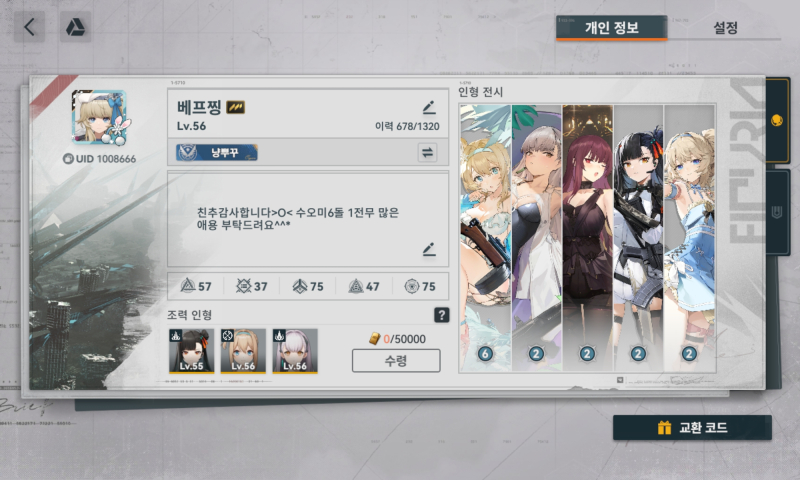Open the home triangle logo icon
This screenshot has width=800, height=480.
pyautogui.click(x=76, y=27)
